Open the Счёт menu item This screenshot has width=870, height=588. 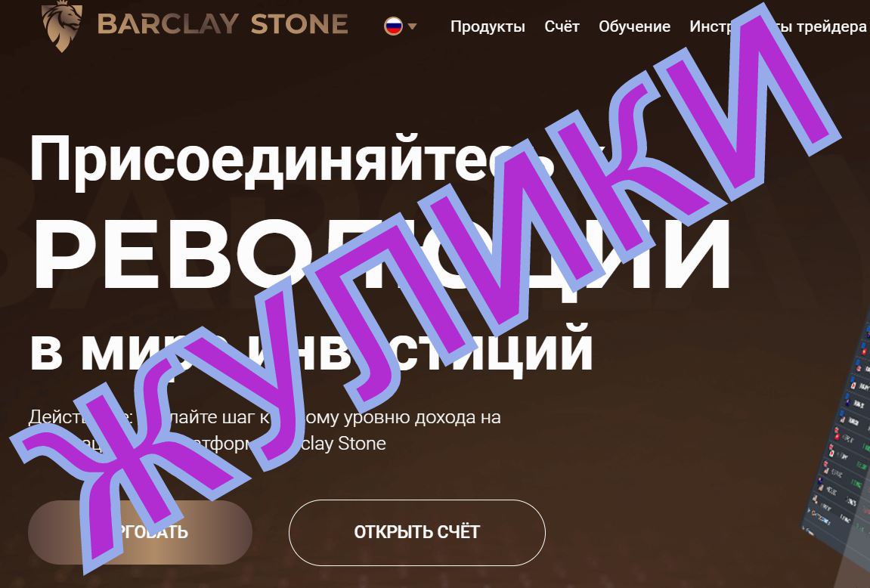coord(562,26)
